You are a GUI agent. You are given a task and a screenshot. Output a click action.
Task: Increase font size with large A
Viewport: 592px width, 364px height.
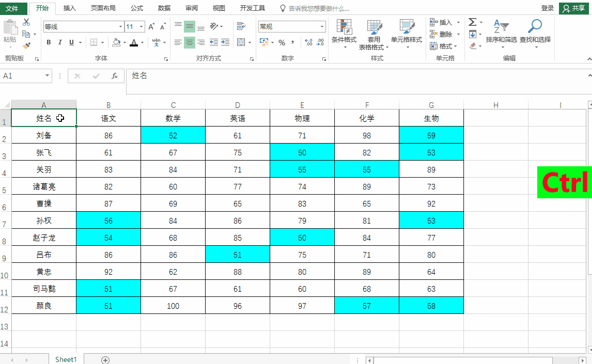click(151, 27)
